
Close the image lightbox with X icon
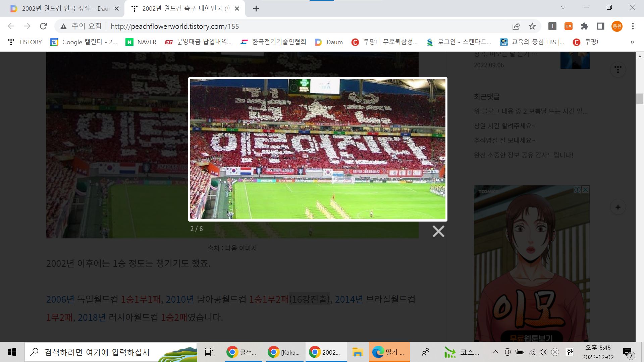438,231
